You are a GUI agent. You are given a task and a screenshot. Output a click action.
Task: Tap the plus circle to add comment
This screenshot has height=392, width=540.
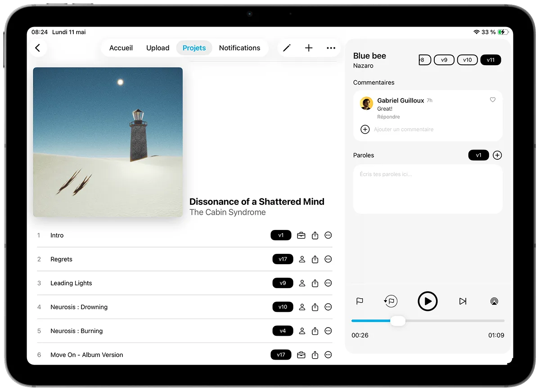pos(365,129)
